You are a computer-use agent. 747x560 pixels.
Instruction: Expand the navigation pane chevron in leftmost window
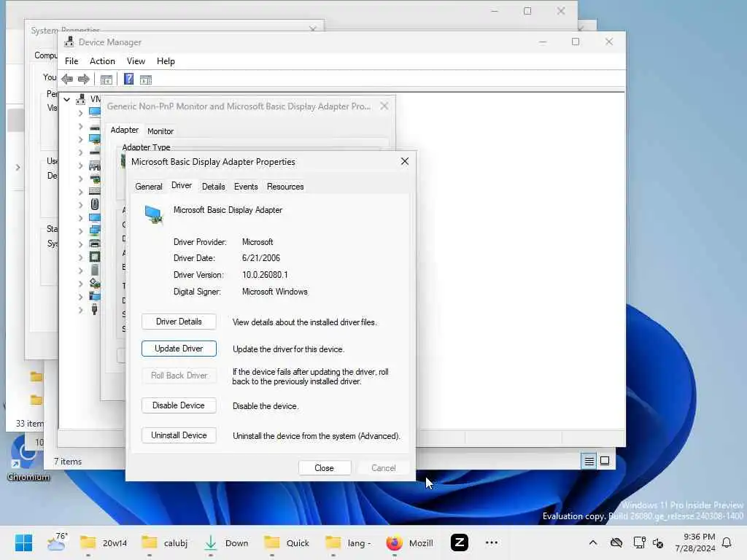(x=18, y=167)
